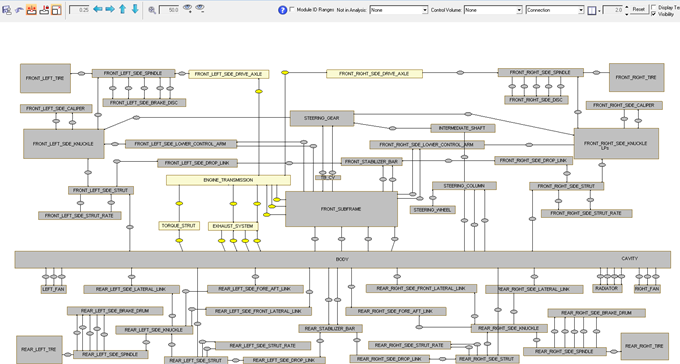Expand the Connection dropdown
Image resolution: width=680 pixels, height=364 pixels.
(x=555, y=10)
